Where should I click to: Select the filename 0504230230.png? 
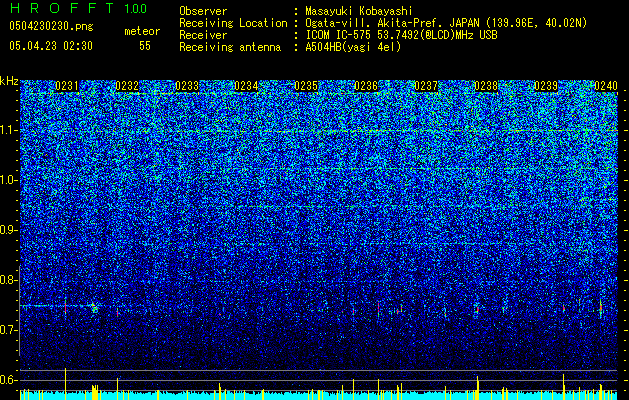point(51,26)
